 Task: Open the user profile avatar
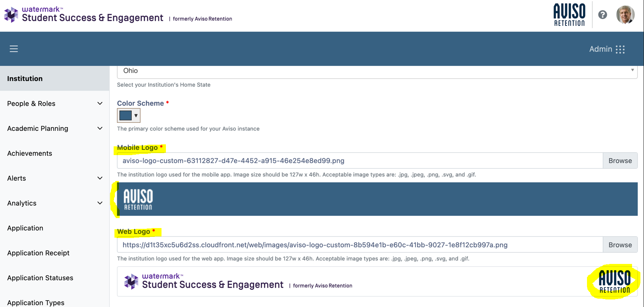tap(625, 15)
